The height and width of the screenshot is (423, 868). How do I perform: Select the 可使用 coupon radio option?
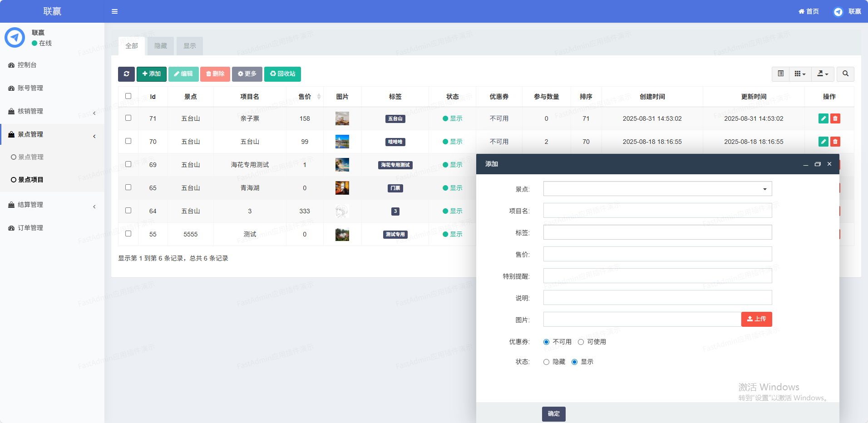(581, 342)
